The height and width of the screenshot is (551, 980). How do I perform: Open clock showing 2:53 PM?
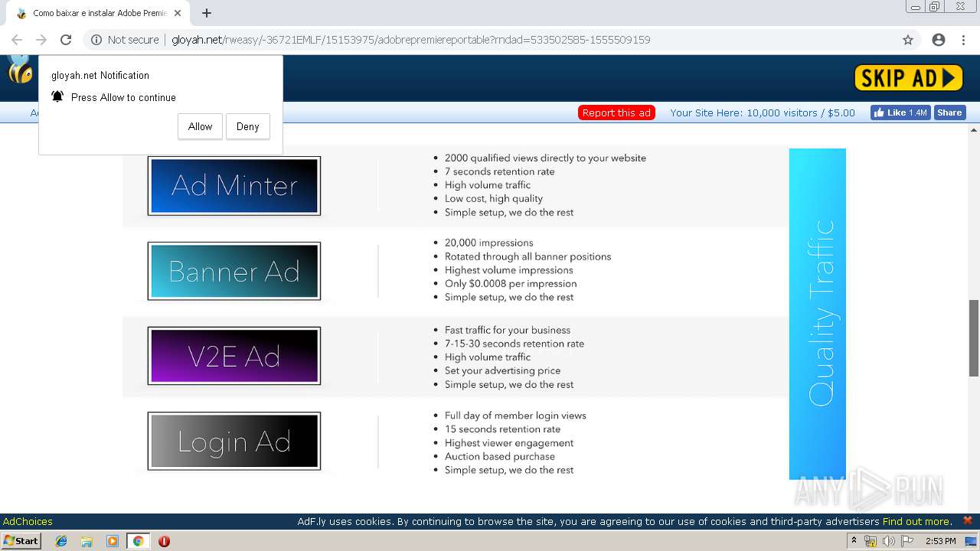pos(940,541)
